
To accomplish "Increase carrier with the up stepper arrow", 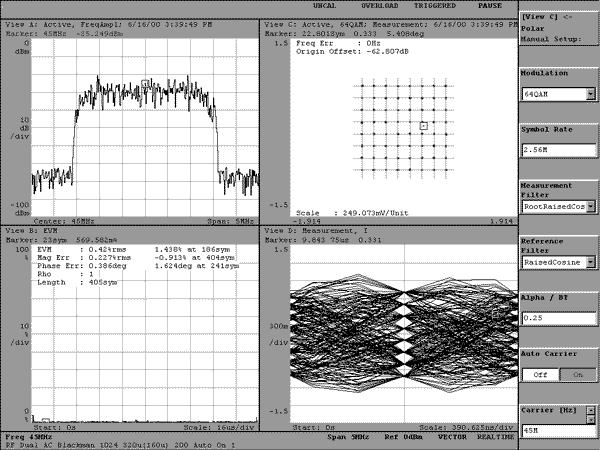I will pos(592,410).
